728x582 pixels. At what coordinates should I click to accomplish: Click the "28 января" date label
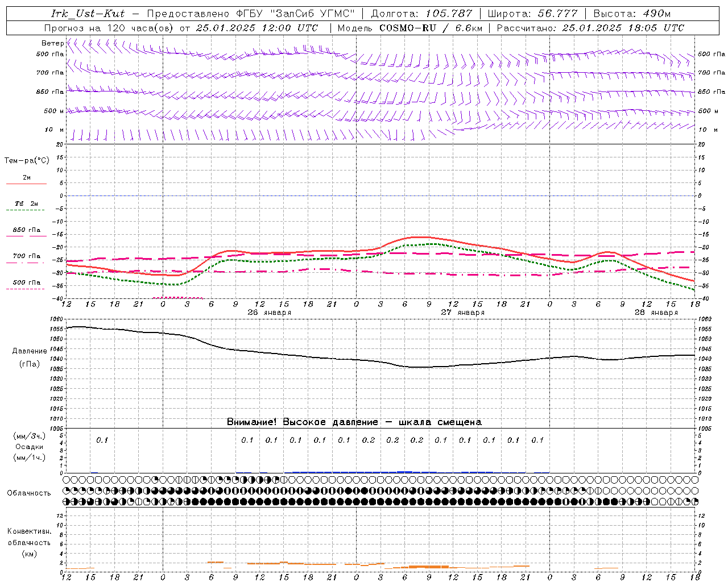coord(656,313)
